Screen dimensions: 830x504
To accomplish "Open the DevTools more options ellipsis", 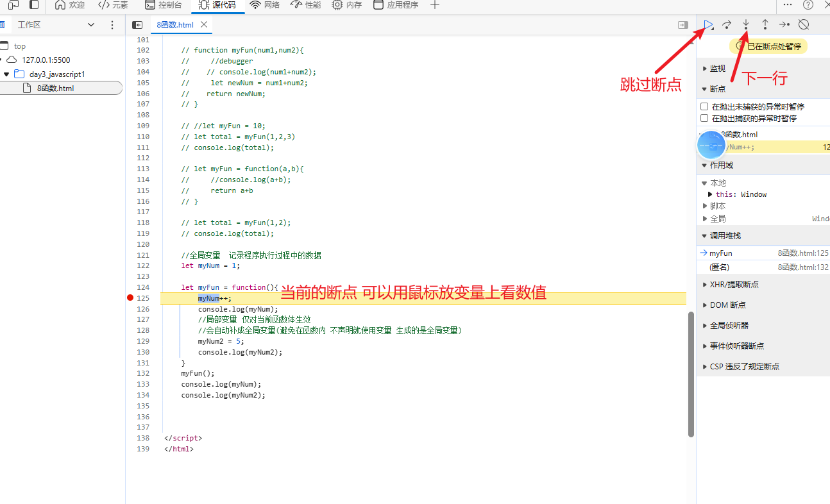I will (x=788, y=4).
